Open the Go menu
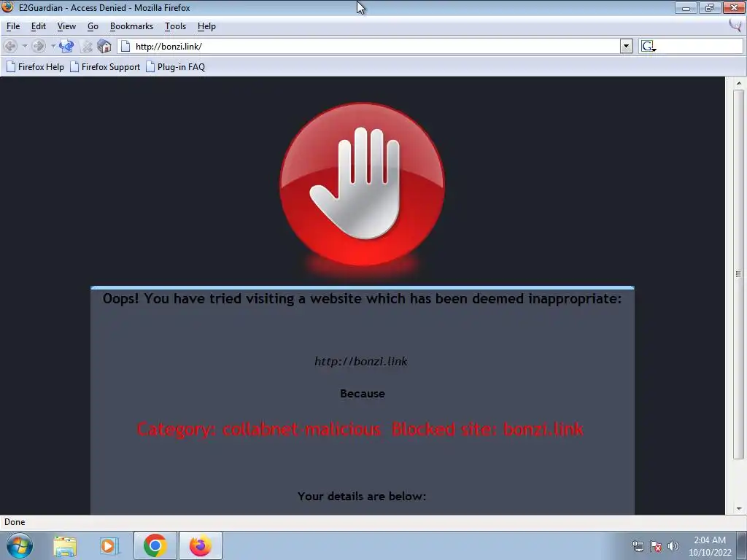 (93, 26)
